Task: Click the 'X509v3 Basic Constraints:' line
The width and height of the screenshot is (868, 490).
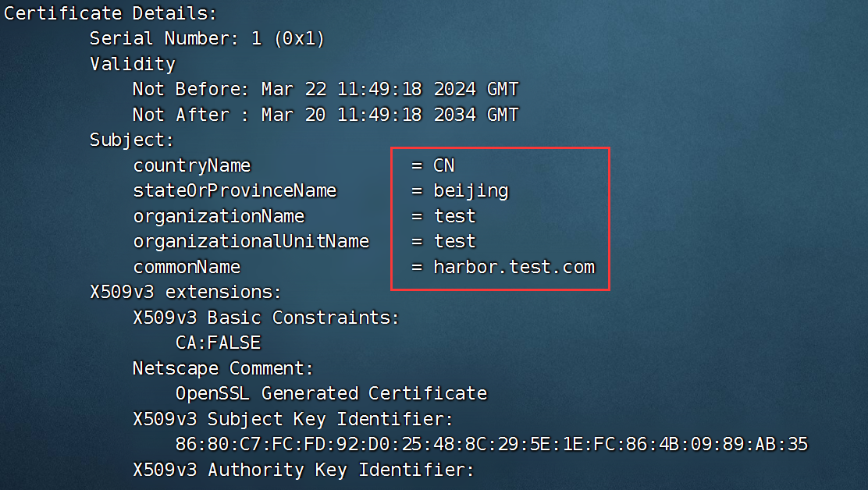Action: coord(266,318)
